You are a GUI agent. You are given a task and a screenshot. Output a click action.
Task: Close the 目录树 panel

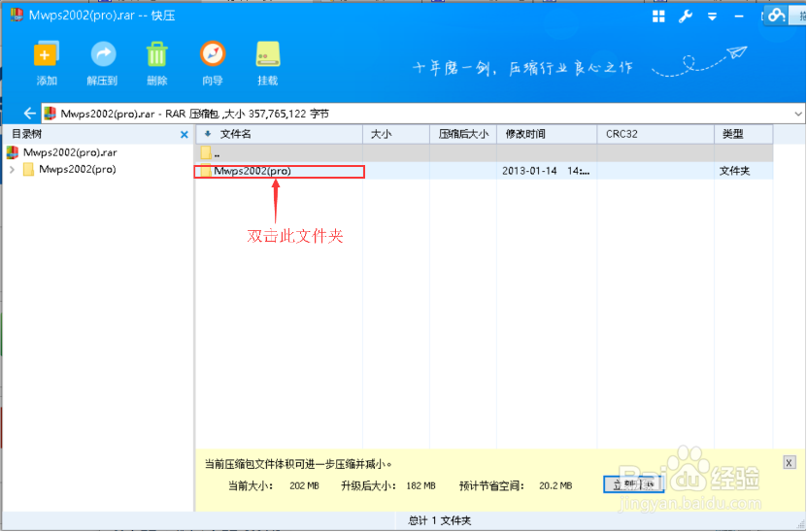185,134
